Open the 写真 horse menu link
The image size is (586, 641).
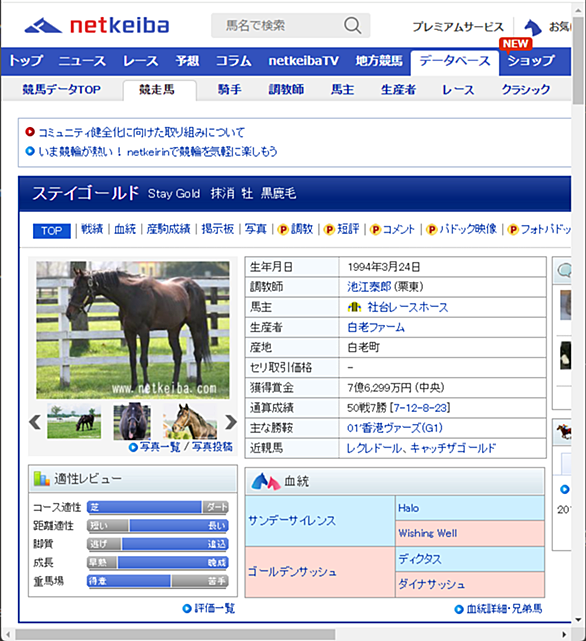pos(256,229)
